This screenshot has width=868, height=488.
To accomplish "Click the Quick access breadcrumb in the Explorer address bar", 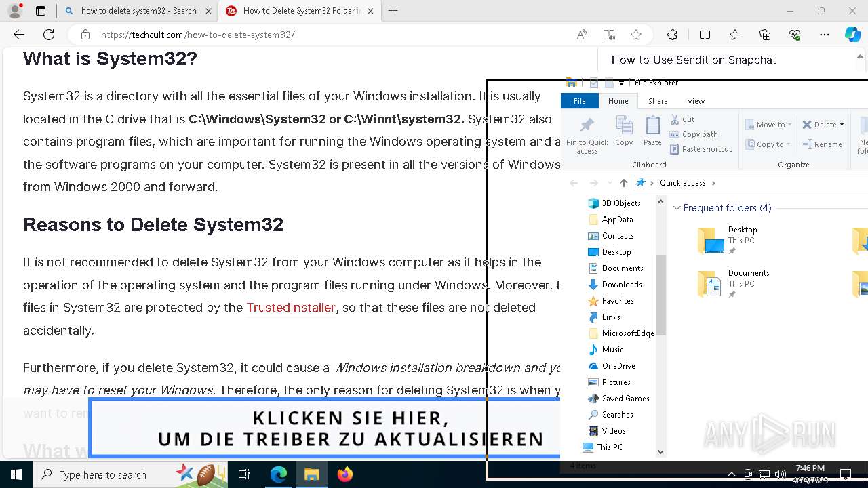I will click(x=683, y=183).
